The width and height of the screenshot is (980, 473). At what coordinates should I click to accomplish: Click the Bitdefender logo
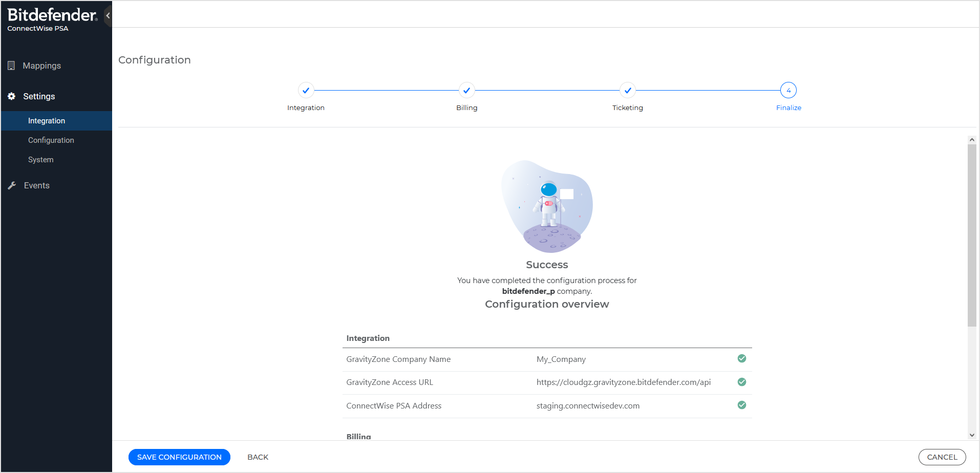tap(52, 15)
